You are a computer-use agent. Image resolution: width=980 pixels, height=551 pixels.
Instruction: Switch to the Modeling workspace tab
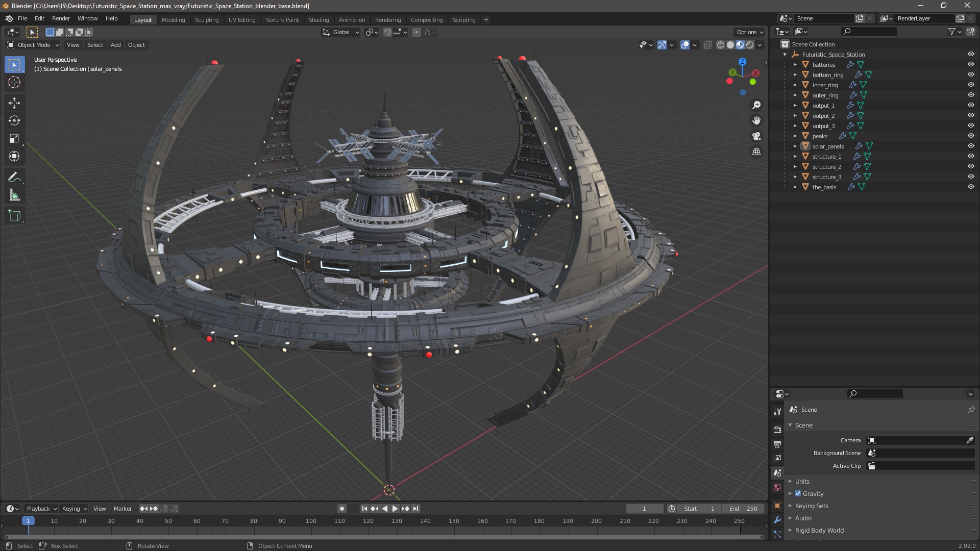coord(173,20)
